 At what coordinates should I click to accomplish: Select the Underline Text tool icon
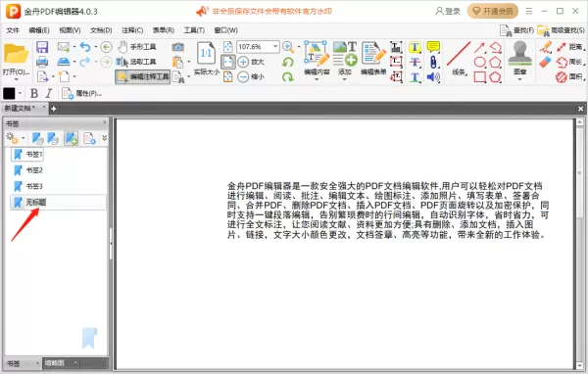click(415, 76)
